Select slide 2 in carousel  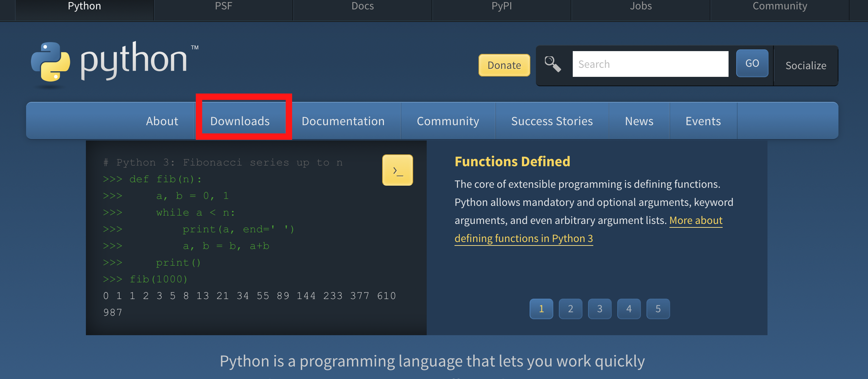point(571,309)
